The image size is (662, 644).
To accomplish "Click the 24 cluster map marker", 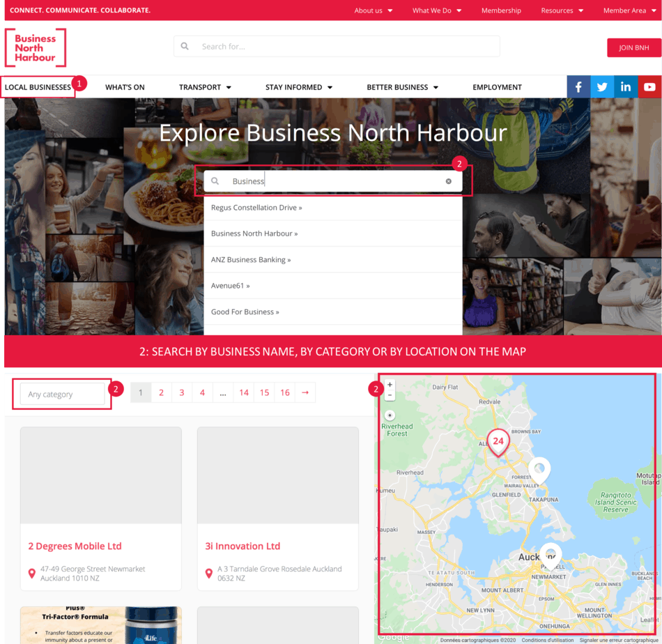I will [498, 442].
